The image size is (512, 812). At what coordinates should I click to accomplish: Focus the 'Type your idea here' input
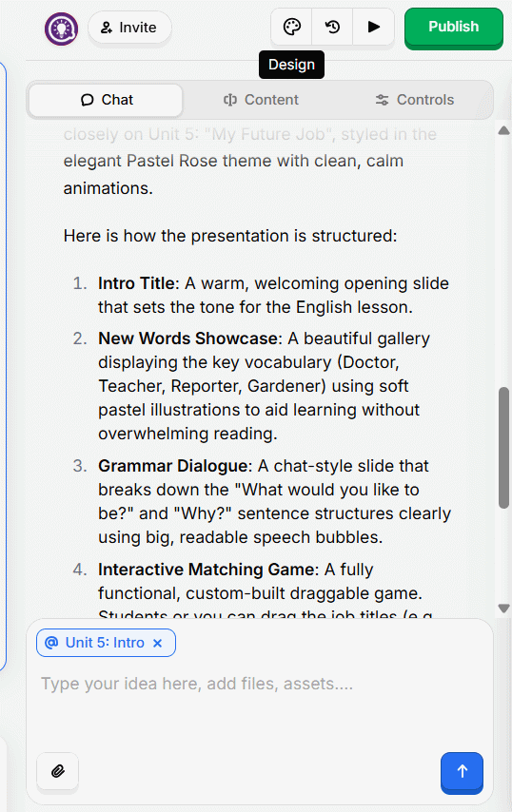(259, 684)
